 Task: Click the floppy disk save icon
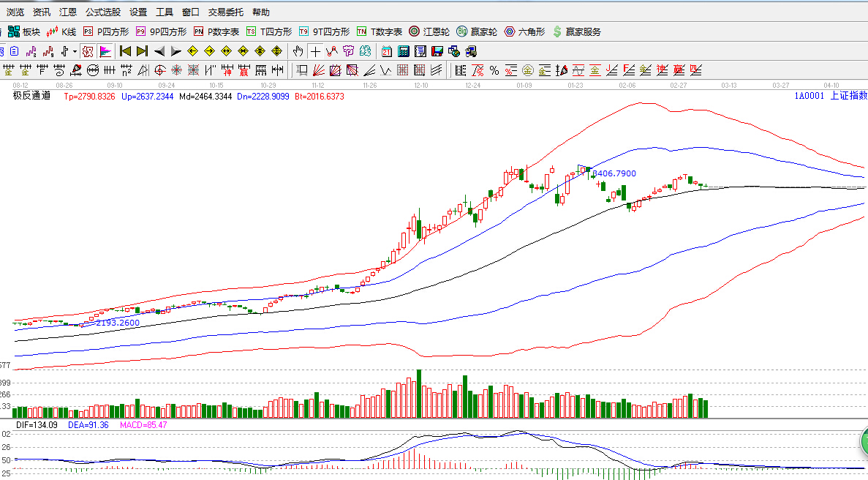point(437,51)
